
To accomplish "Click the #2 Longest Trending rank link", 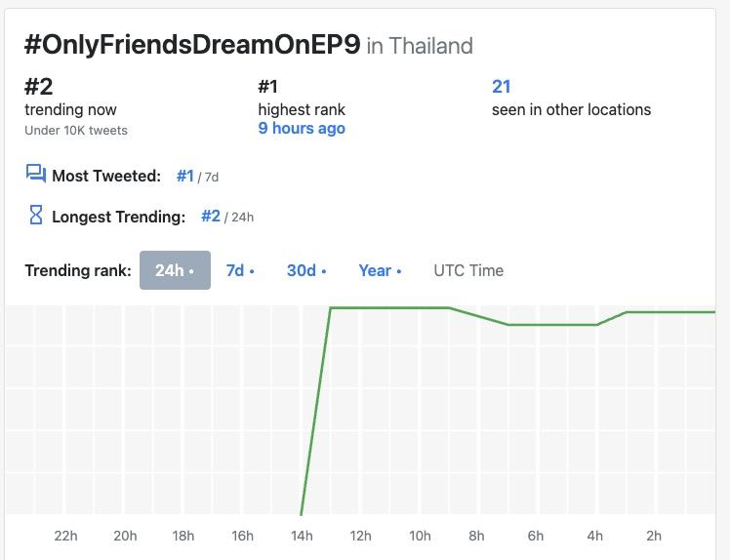I will pyautogui.click(x=211, y=216).
